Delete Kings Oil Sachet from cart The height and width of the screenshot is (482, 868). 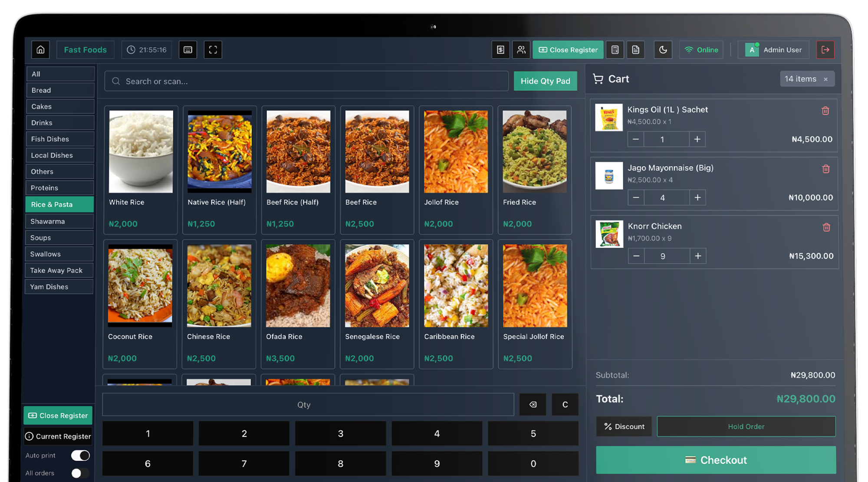click(x=825, y=111)
